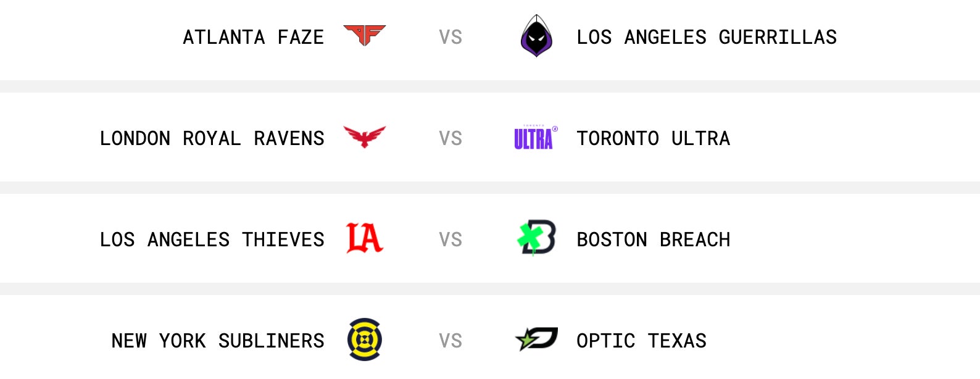This screenshot has width=980, height=379.
Task: Click the Atlanta FaZe red logo
Action: (364, 35)
